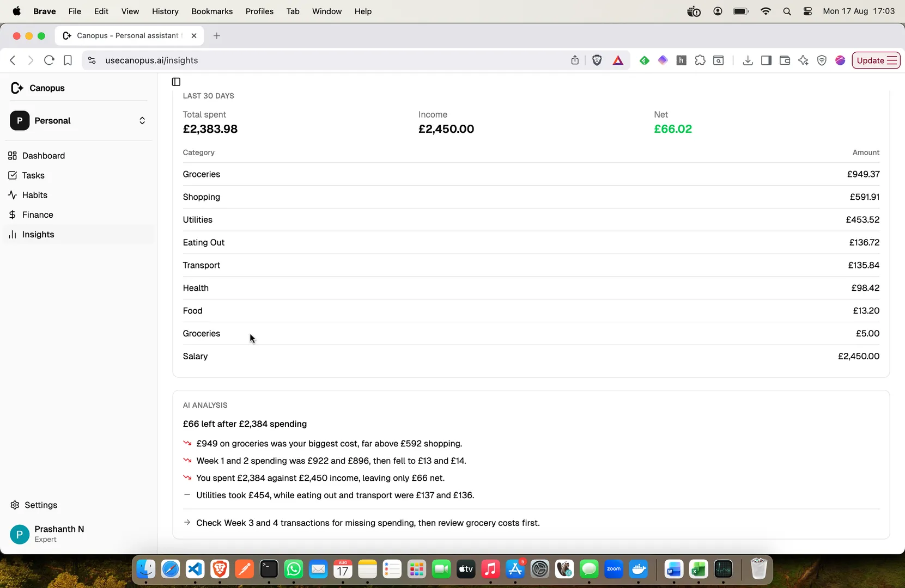Open a new browser tab
Viewport: 905px width, 588px height.
pos(217,35)
